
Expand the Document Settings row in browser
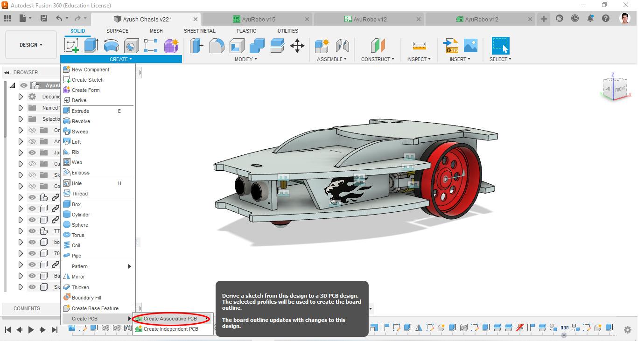(x=21, y=97)
